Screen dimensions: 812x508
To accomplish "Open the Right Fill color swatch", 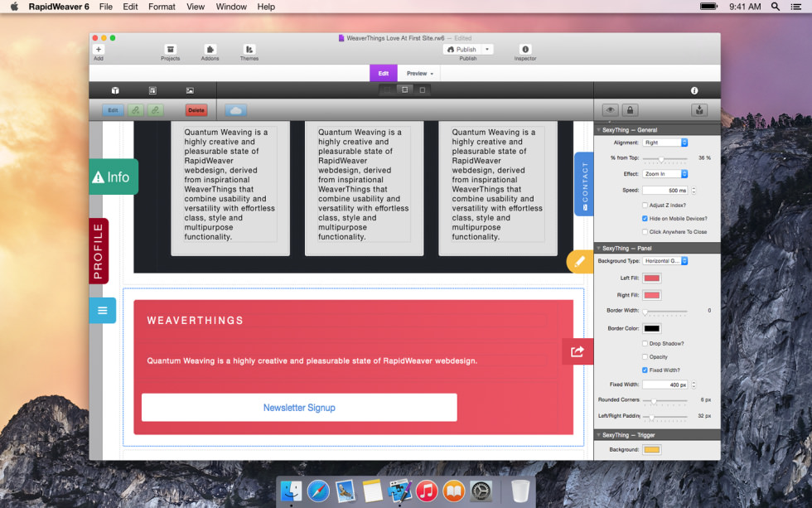I will pyautogui.click(x=651, y=295).
